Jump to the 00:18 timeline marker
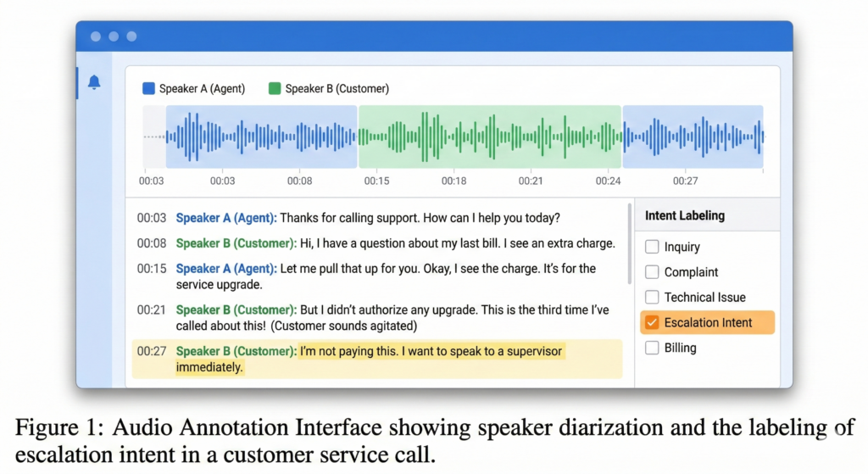868x474 pixels. pyautogui.click(x=453, y=181)
